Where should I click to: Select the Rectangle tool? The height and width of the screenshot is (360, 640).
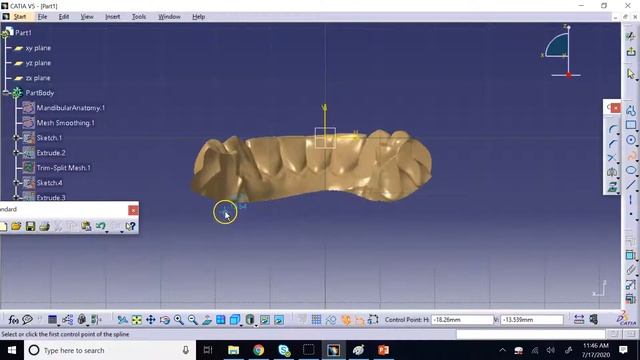pos(631,125)
